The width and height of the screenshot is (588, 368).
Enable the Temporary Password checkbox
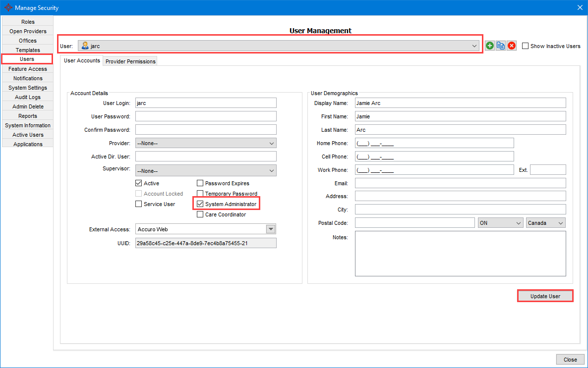200,193
